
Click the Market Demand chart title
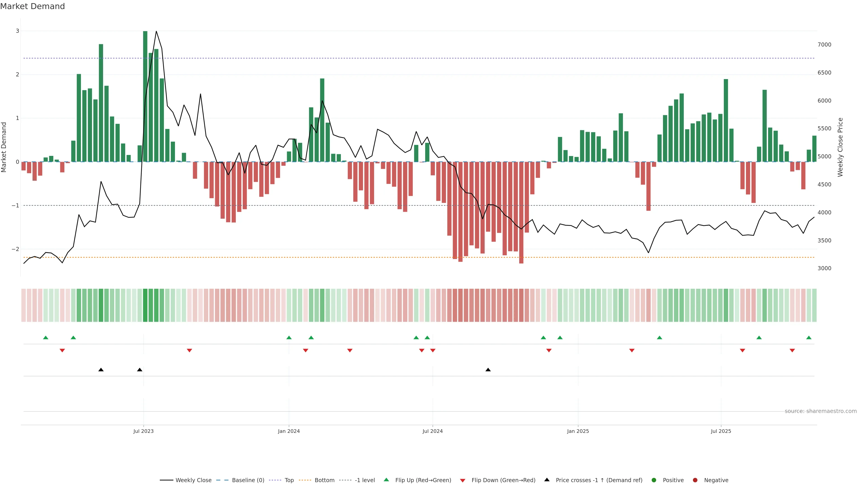click(32, 6)
